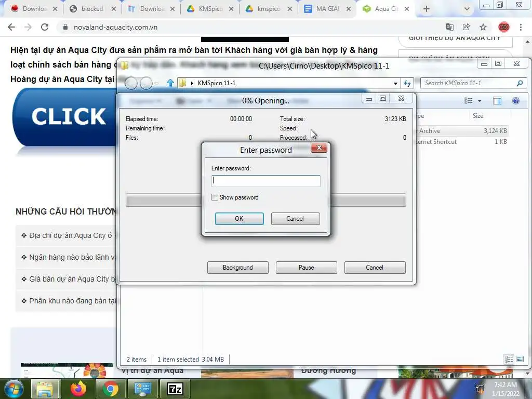Select the Internet Shortcut 1 KB row

[462, 142]
